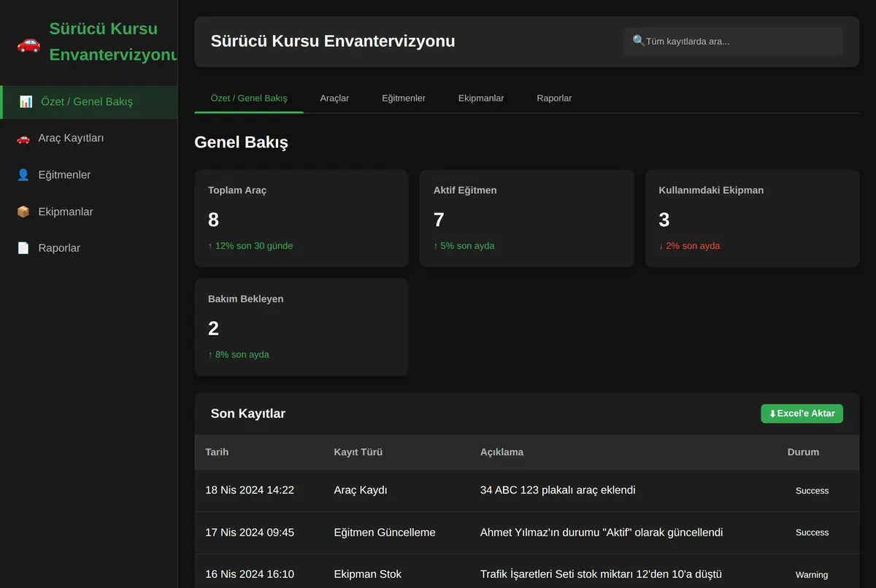
Task: Click the Excel'e Aktar button
Action: coord(802,414)
